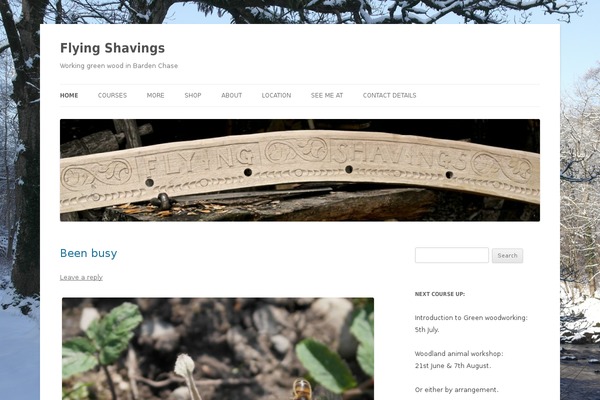Focus the search text field

point(452,255)
